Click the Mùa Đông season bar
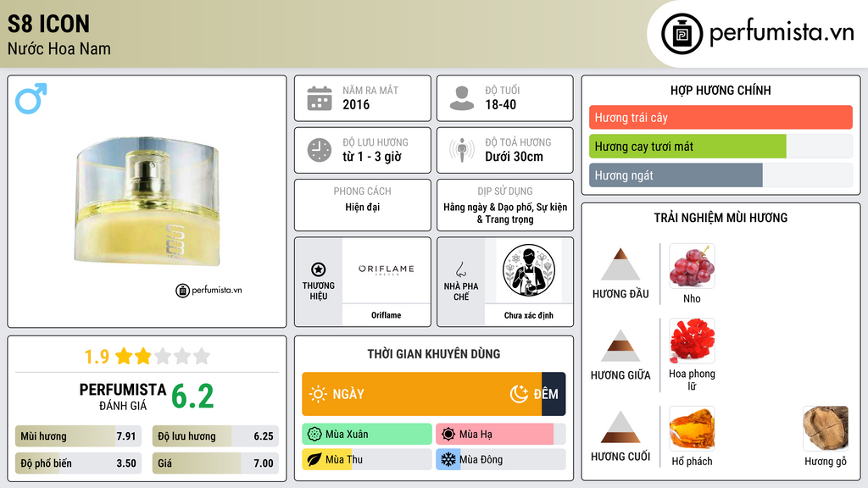The image size is (868, 488). (500, 460)
